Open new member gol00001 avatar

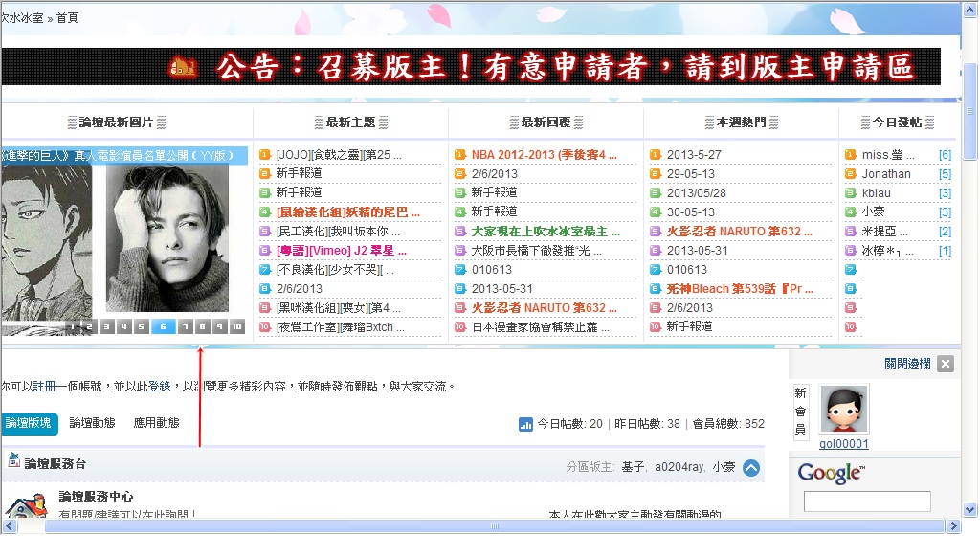[x=844, y=409]
